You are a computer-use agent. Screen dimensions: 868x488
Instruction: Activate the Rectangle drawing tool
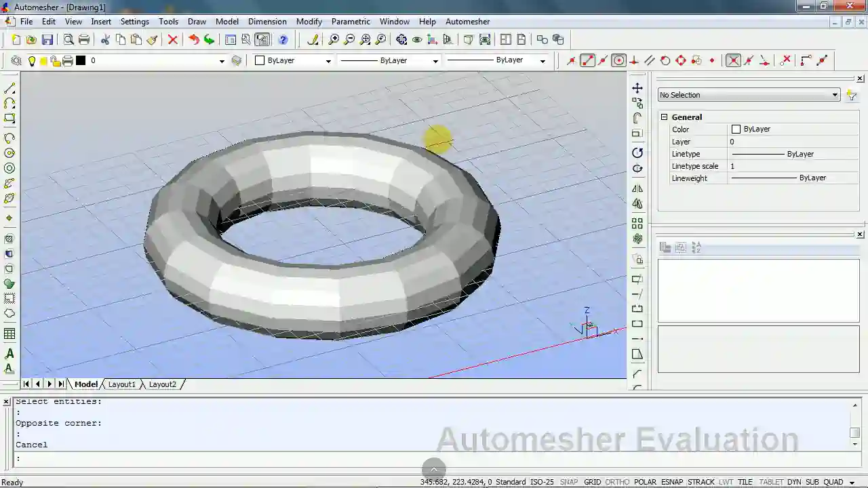click(x=9, y=119)
